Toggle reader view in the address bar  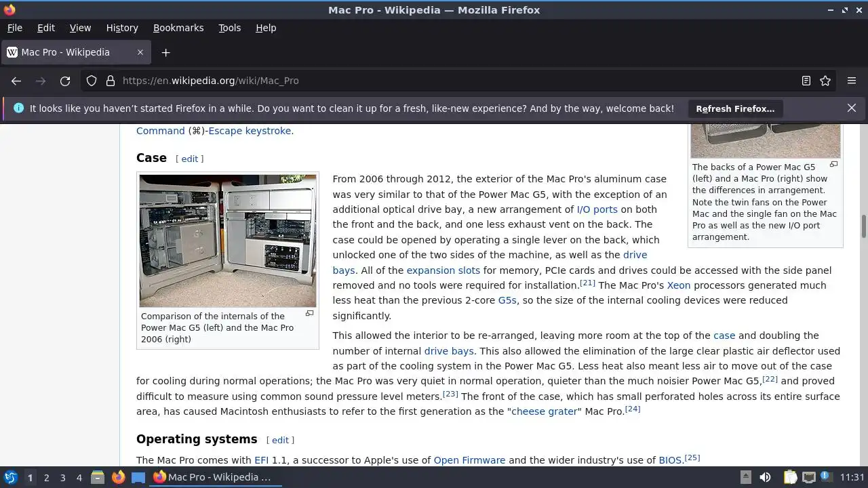point(806,81)
